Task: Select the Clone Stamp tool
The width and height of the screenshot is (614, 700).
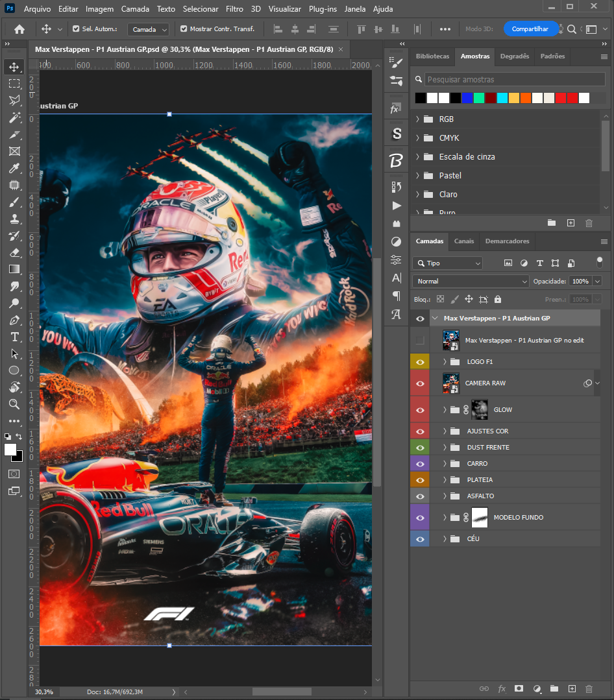Action: click(x=14, y=219)
